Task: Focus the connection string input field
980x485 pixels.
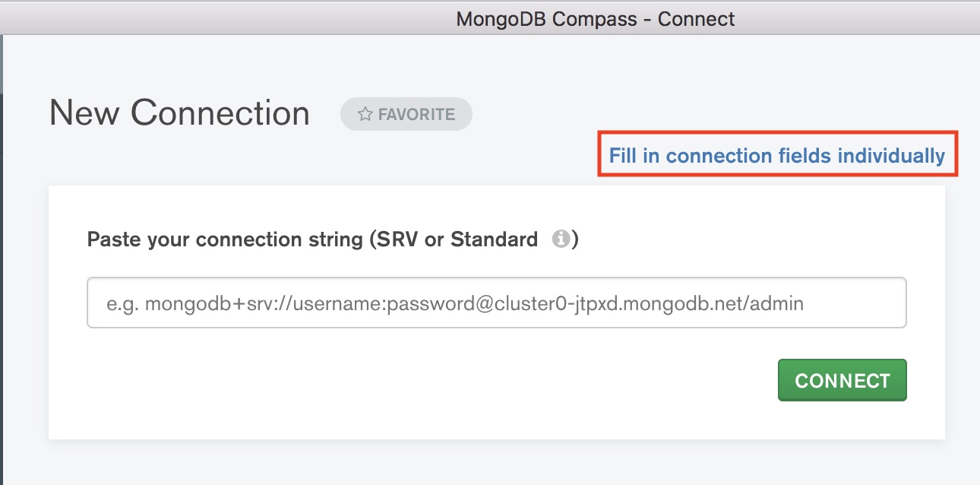Action: (x=497, y=303)
